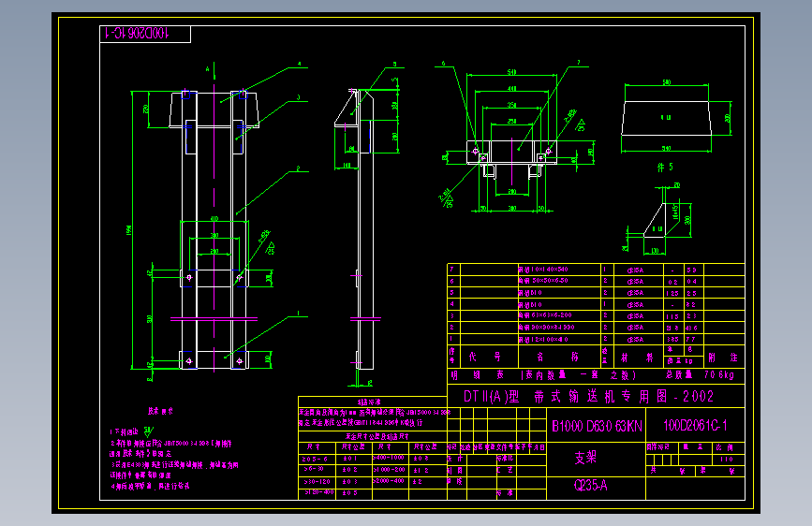Viewport: 812px width, 526px height.
Task: Click leader callout number 6 on the top view
Action: [443, 63]
